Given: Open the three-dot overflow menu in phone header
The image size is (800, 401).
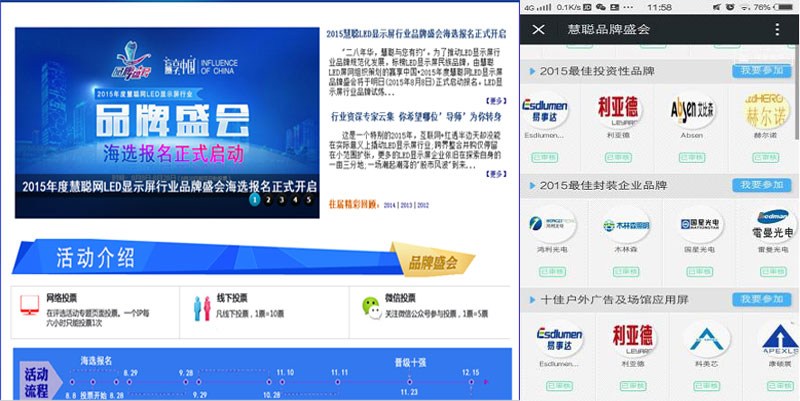Looking at the screenshot, I should pos(777,30).
